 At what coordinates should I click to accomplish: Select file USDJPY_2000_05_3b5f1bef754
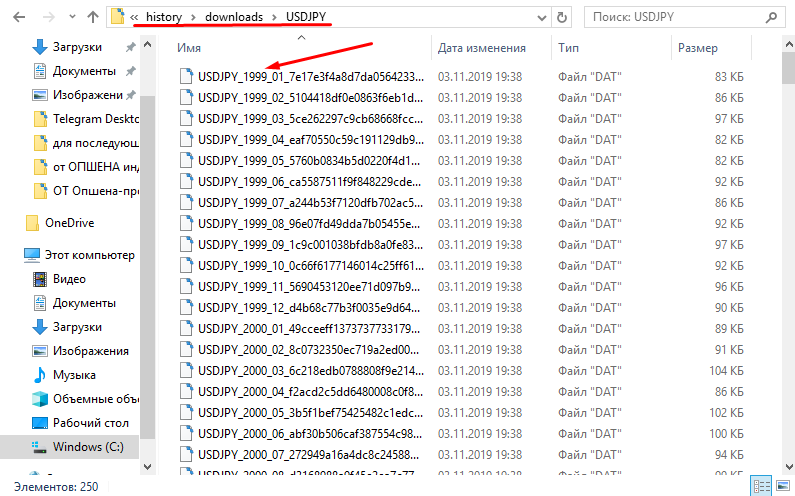[x=310, y=413]
